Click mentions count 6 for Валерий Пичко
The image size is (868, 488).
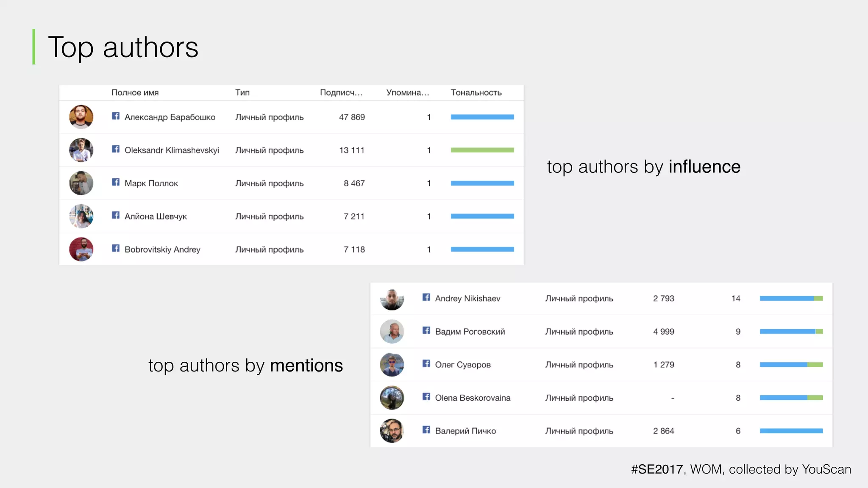click(x=738, y=431)
